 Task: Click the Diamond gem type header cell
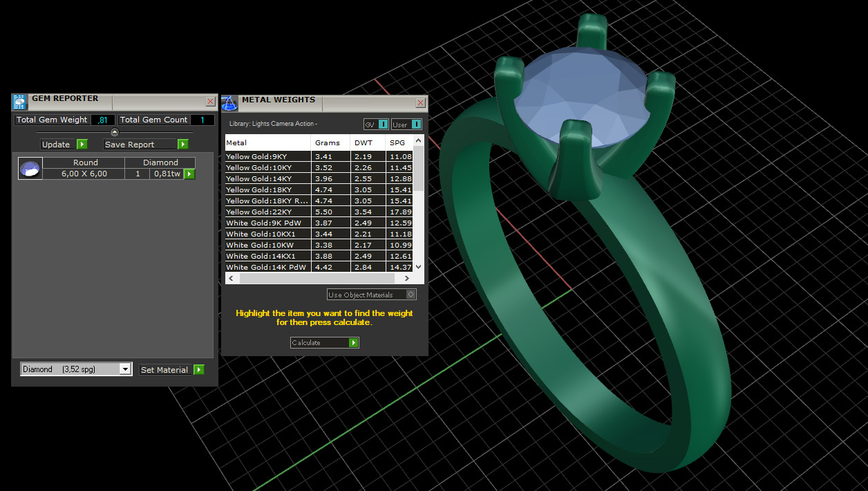pos(160,163)
